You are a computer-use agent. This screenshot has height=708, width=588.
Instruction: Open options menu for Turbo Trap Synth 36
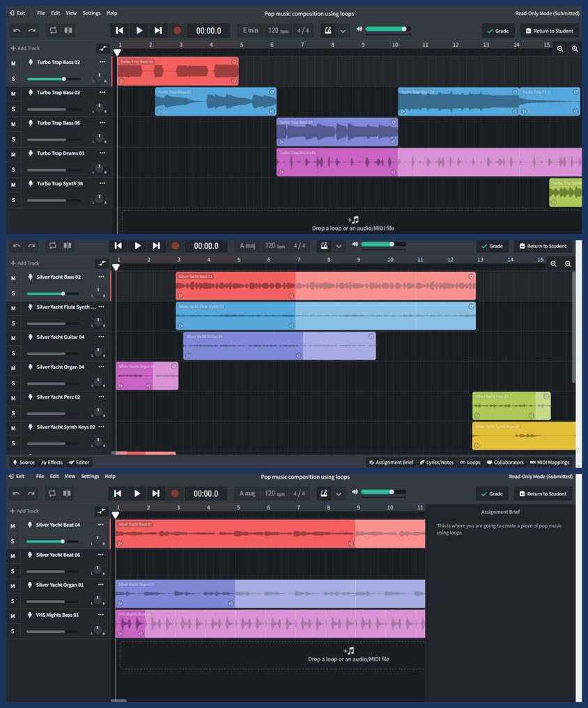(x=102, y=183)
